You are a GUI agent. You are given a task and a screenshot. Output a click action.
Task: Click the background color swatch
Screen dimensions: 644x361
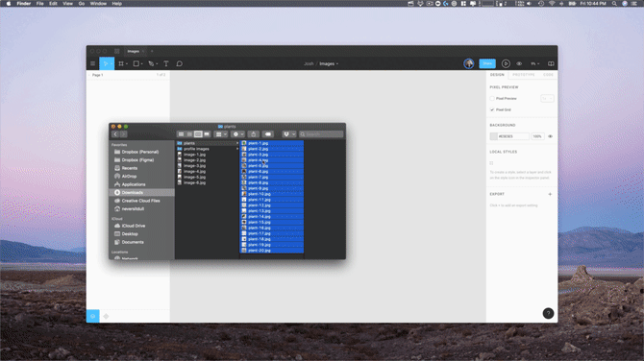[493, 136]
